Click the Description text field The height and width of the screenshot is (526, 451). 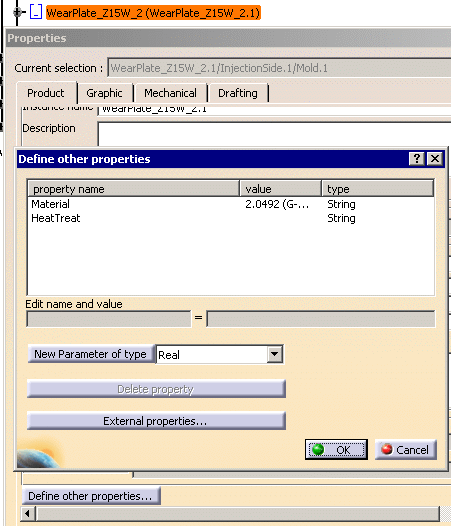click(274, 134)
